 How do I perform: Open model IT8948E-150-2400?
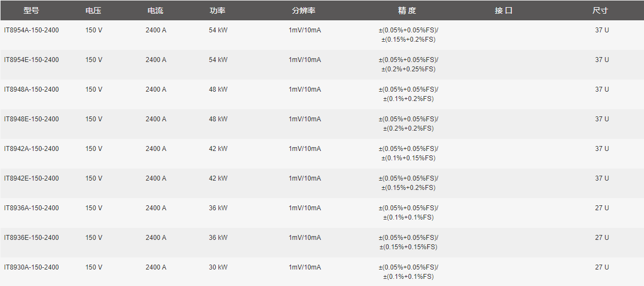32,119
